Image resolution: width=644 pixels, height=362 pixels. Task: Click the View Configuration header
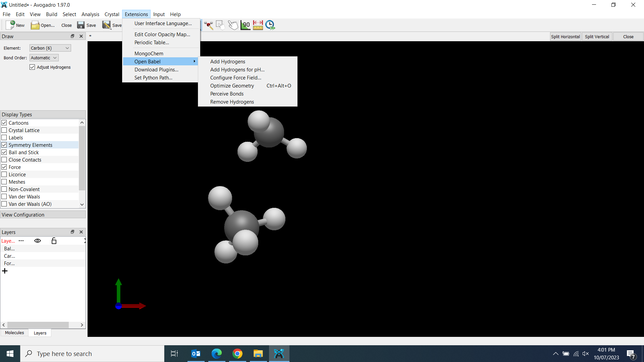[x=43, y=215]
